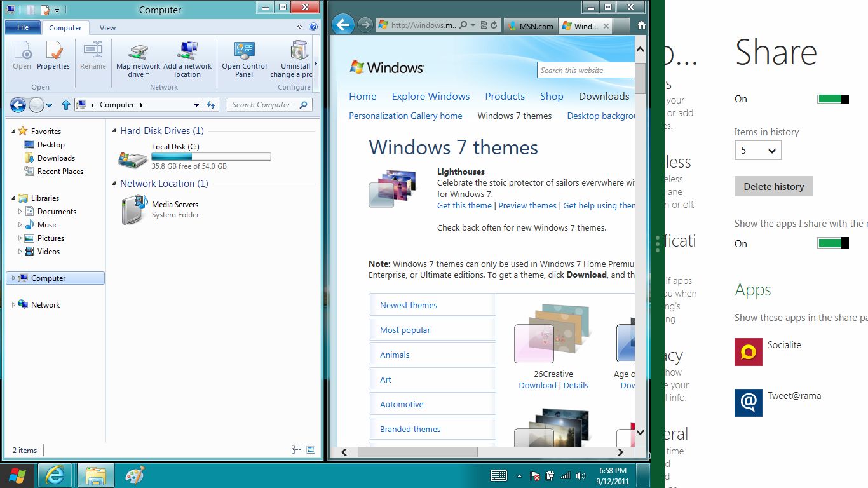Open Paint from the taskbar
Screen dimensions: 868x488
pos(135,475)
